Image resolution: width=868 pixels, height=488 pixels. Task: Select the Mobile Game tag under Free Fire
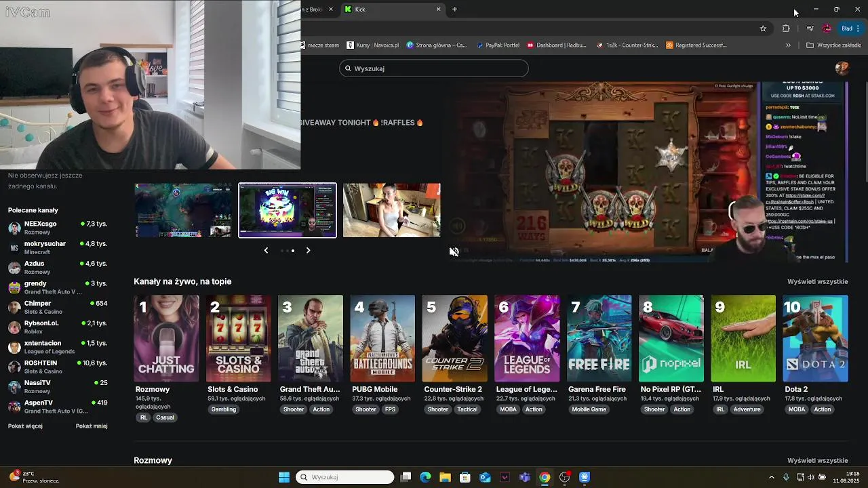point(589,409)
